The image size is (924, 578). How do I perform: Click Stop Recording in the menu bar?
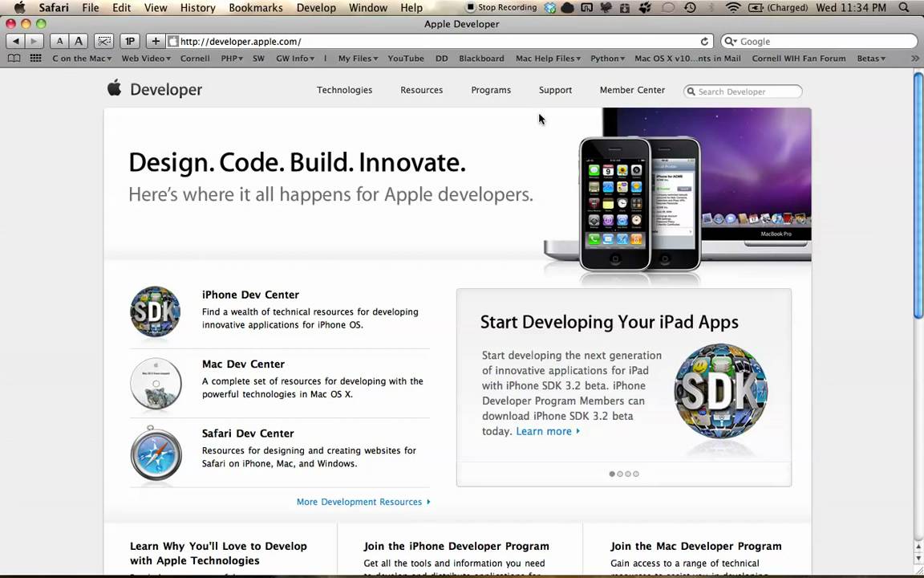coord(501,8)
